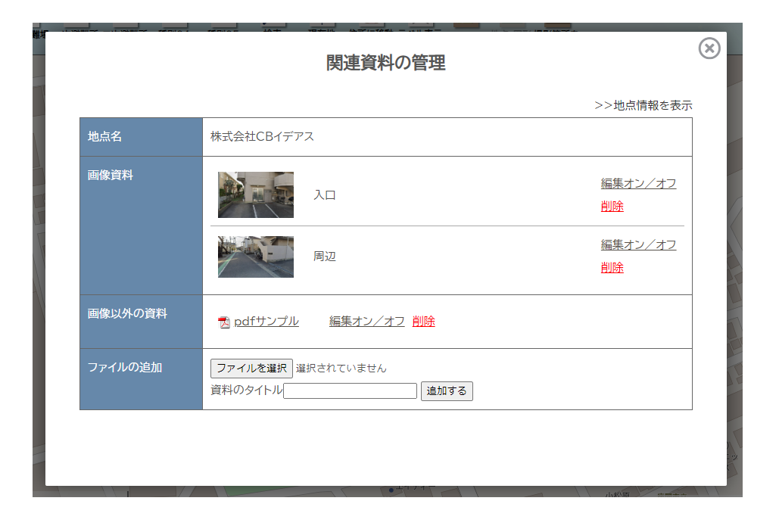Click inside the 資料のタイトル text field
This screenshot has width=779, height=532.
coord(350,390)
